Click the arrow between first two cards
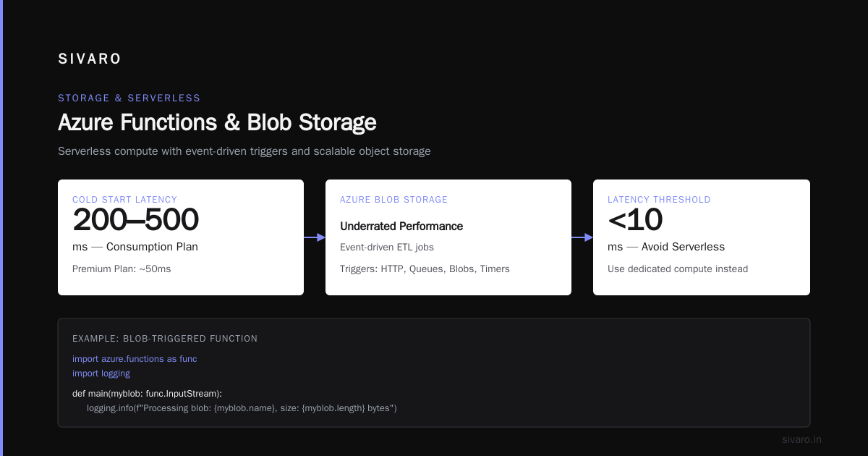This screenshot has height=456, width=868. [x=315, y=237]
